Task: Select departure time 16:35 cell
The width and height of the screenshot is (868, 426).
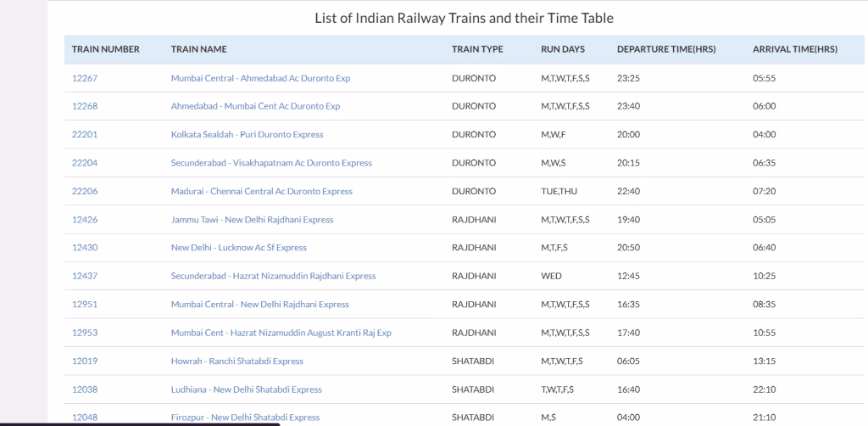Action: tap(628, 304)
